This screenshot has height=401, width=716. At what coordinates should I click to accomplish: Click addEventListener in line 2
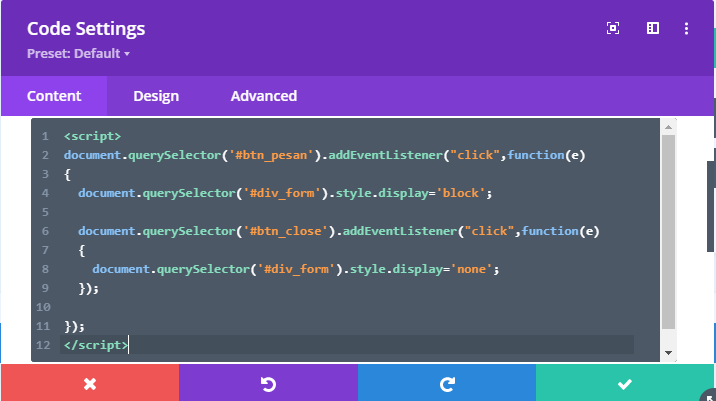coord(385,155)
